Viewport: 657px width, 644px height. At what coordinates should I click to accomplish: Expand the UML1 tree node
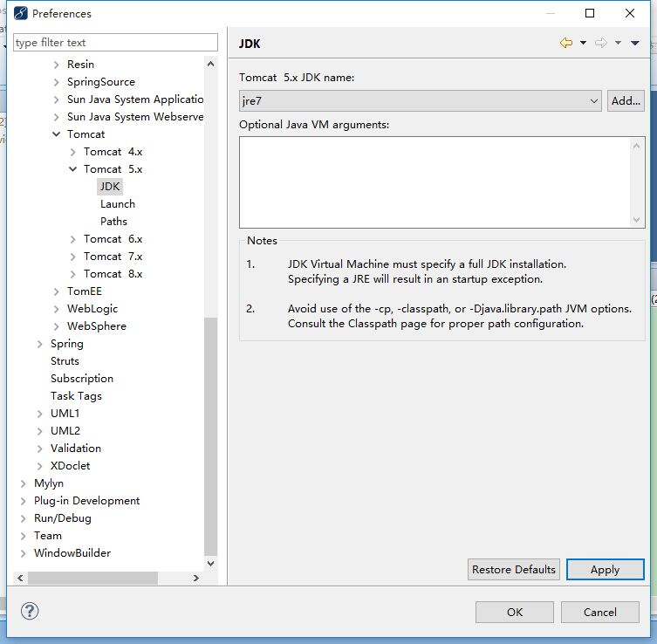tap(40, 414)
